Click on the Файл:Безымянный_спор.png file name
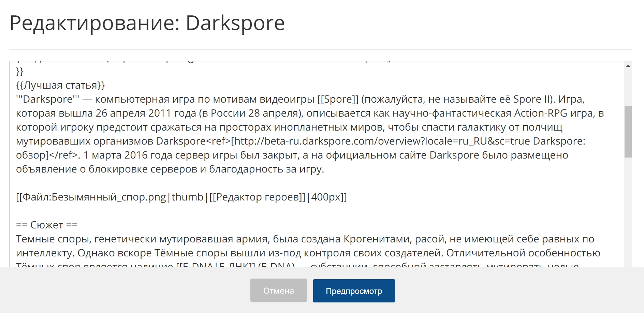Screen dimensions: 644x313 tap(94, 197)
